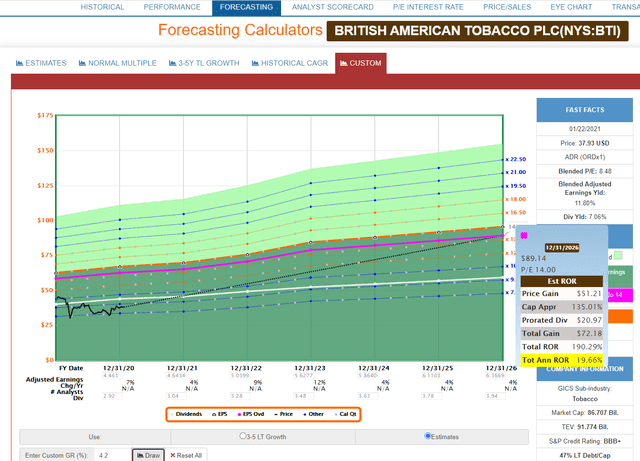Click the x 16.50 P/E multiple label
The height and width of the screenshot is (461, 640).
coord(516,212)
